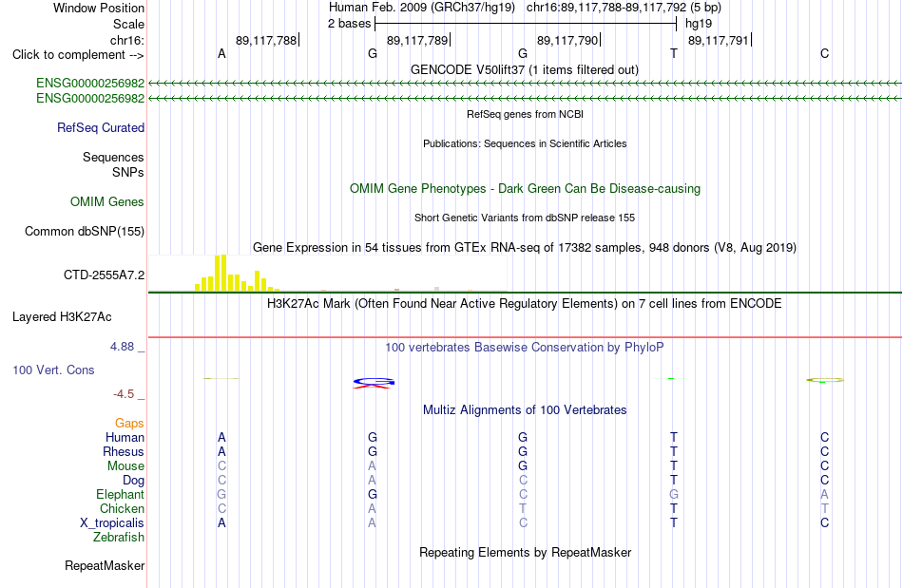Select the Mouse species label
This screenshot has height=588, width=903.
125,466
